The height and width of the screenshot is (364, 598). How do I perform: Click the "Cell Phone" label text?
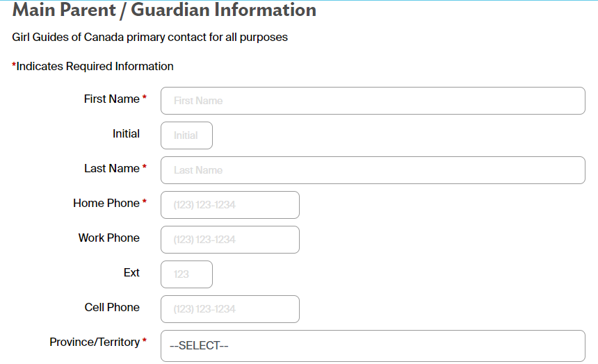click(x=112, y=308)
